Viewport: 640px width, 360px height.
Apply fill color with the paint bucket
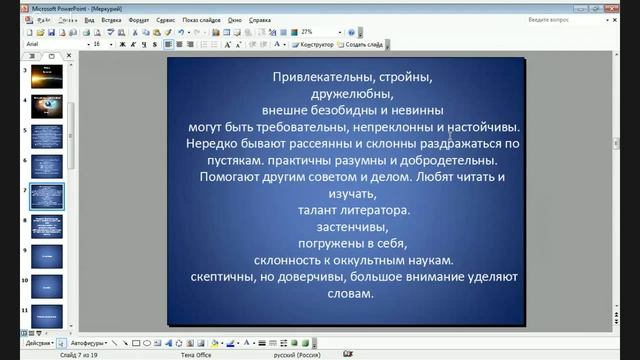point(214,343)
